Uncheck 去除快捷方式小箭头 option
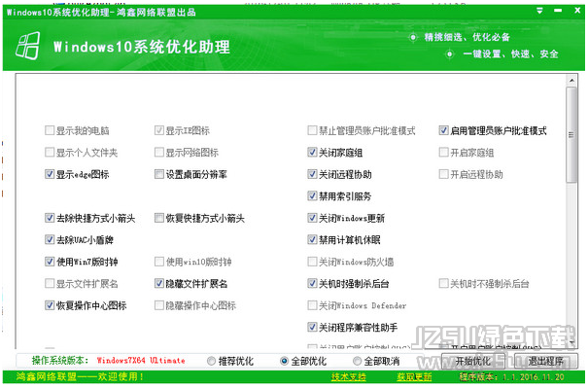Image resolution: width=588 pixels, height=388 pixels. pos(50,218)
